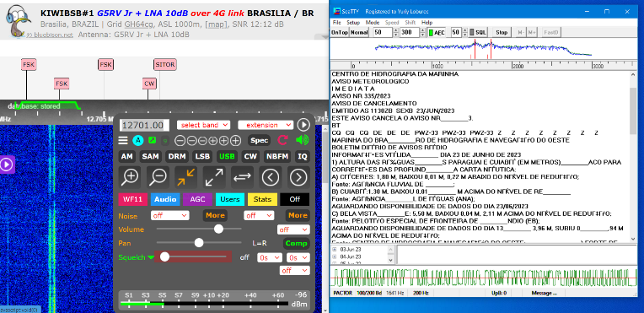Viewport: 644px width, 313px height.
Task: Click the zoom in magnifier icon
Action: click(130, 177)
